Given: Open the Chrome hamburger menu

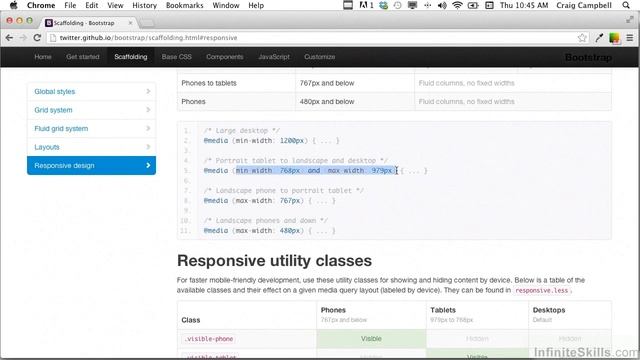Looking at the screenshot, I should 630,38.
